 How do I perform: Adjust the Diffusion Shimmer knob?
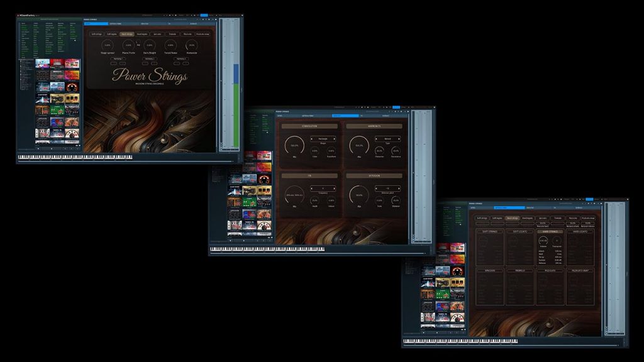coord(396,200)
